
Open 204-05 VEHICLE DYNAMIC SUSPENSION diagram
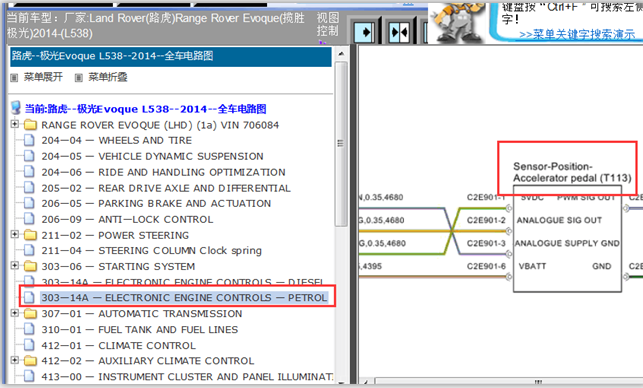tap(152, 156)
